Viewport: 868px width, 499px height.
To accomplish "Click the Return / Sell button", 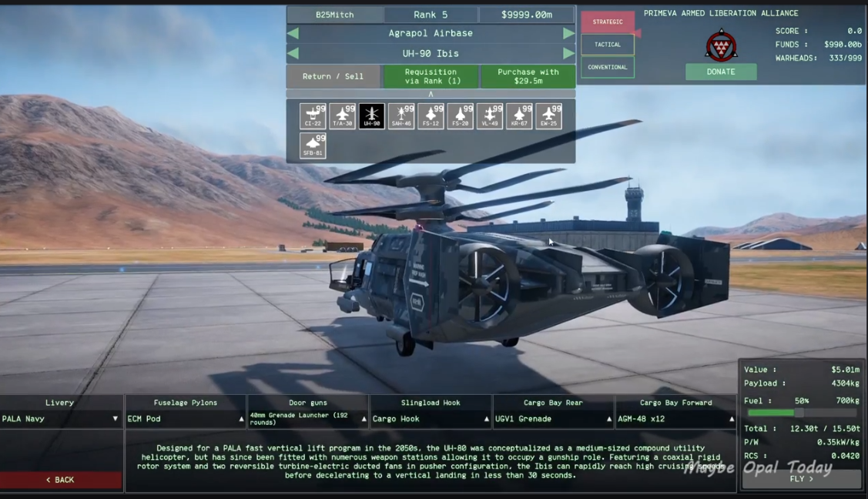I will (x=333, y=76).
